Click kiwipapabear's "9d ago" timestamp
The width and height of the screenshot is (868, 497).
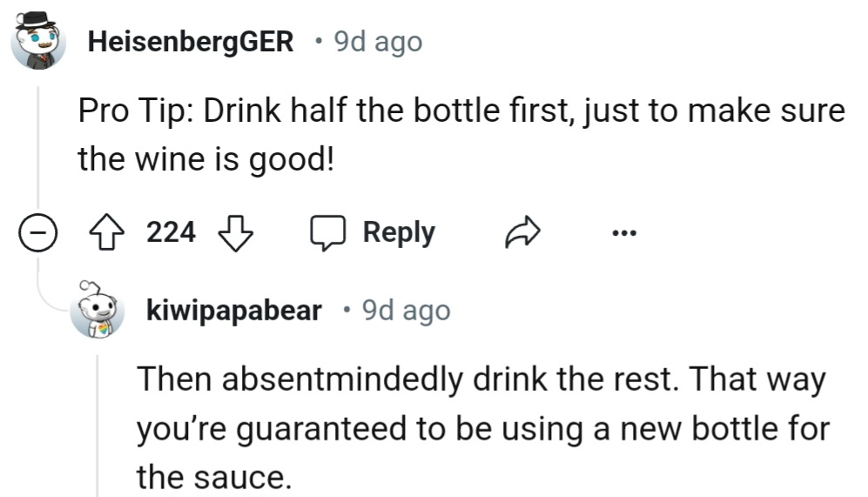pyautogui.click(x=407, y=310)
